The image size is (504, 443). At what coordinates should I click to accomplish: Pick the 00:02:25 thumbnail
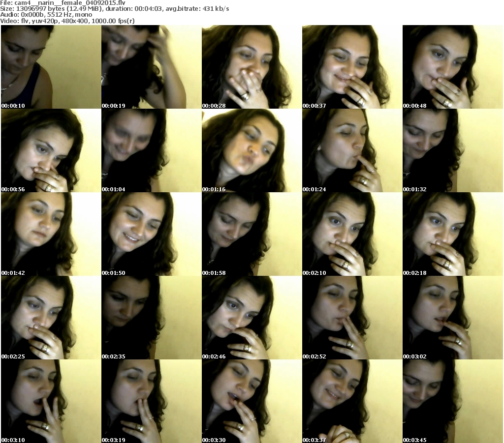(x=51, y=318)
